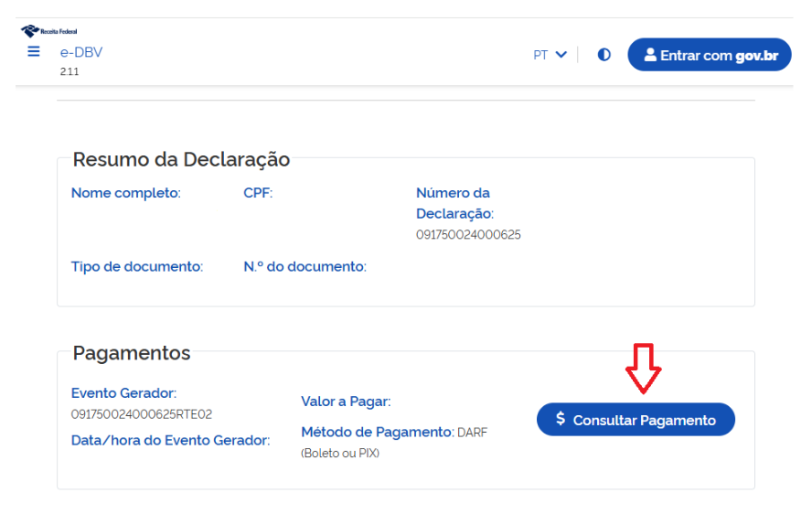Screen dimensions: 812x514
Task: Select the declaration number 091750024000625
Action: (x=468, y=235)
